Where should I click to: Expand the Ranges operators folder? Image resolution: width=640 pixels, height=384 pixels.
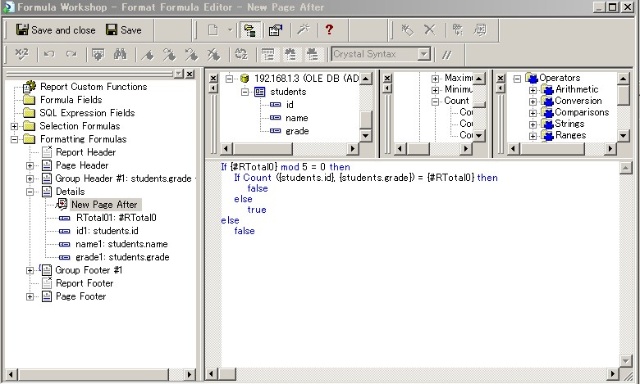pos(533,136)
